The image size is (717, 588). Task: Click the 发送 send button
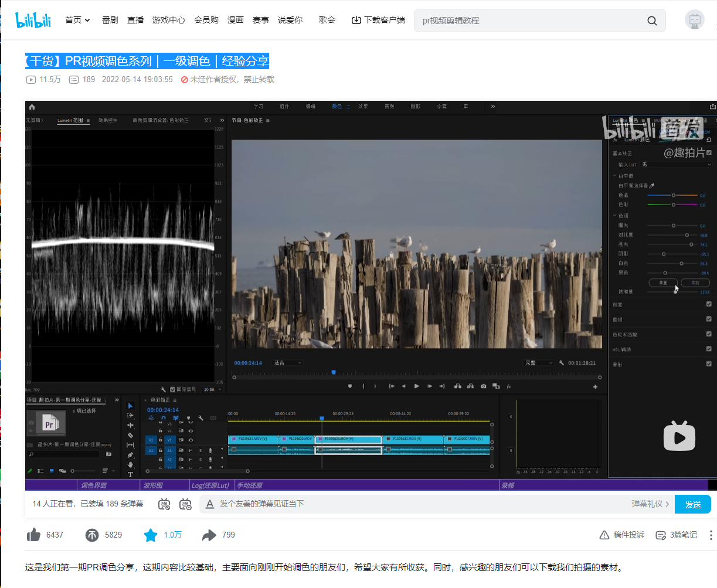coord(693,504)
